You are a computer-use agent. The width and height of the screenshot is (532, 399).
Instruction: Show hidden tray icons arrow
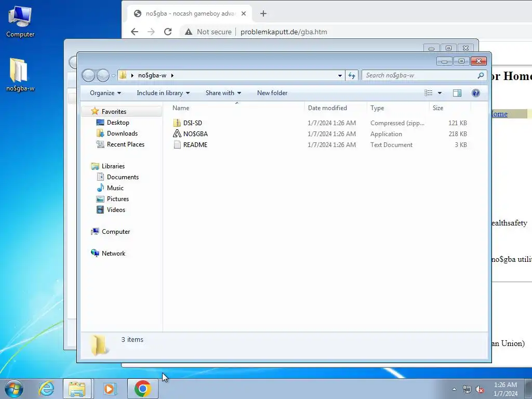coord(454,390)
